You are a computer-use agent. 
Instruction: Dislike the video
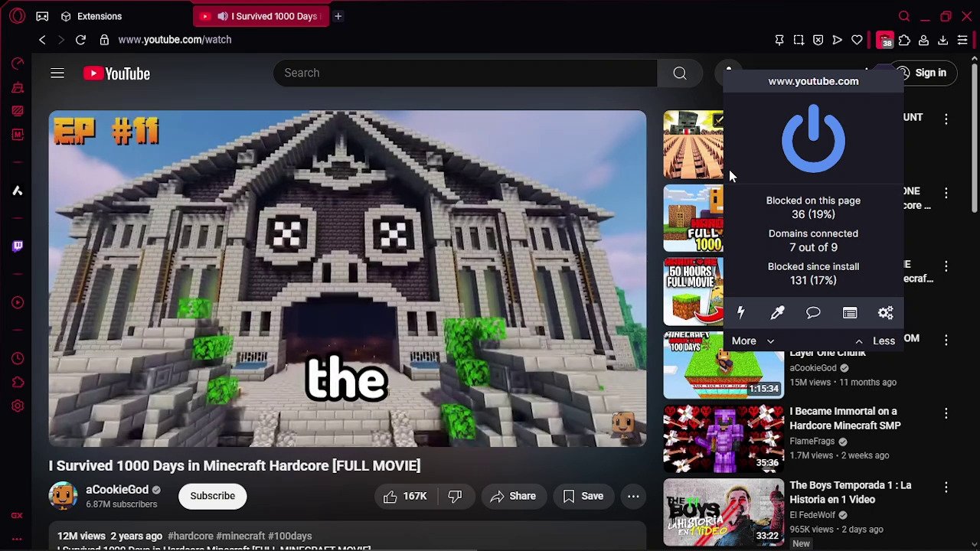(456, 496)
